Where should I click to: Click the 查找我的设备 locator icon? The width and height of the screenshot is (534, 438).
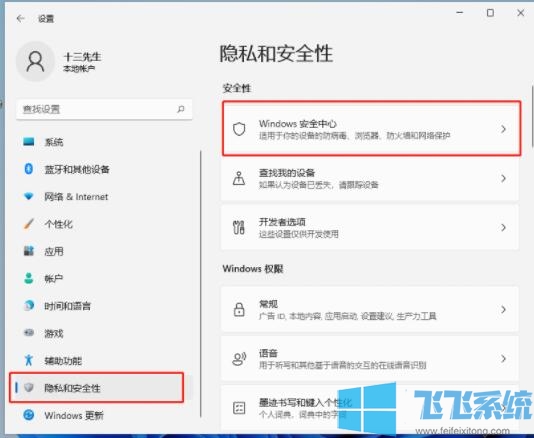pos(239,178)
